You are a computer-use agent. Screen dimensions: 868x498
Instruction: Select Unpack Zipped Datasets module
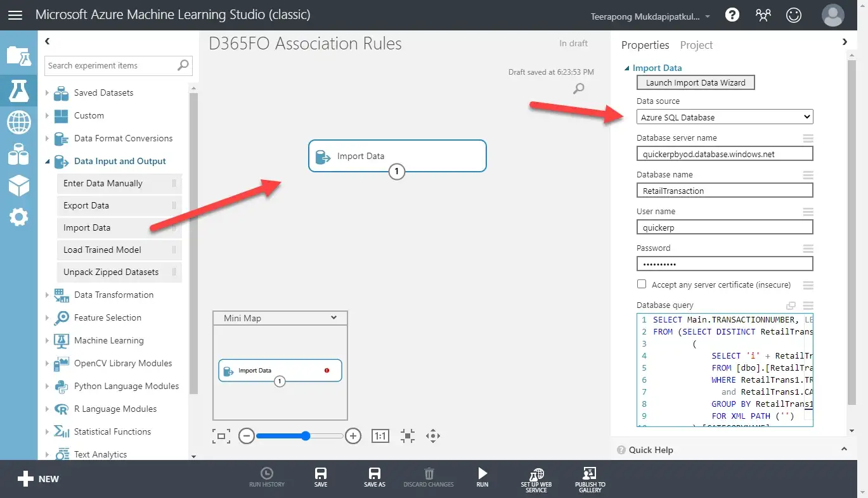coord(119,272)
